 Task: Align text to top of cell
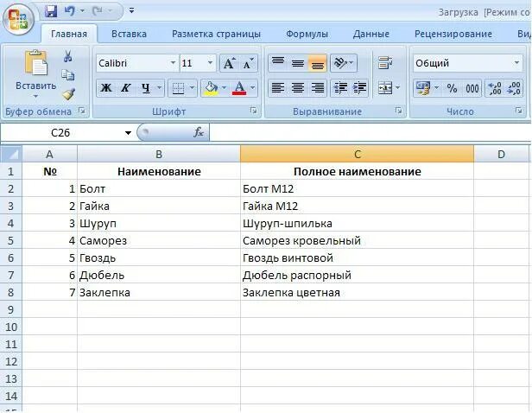point(278,63)
